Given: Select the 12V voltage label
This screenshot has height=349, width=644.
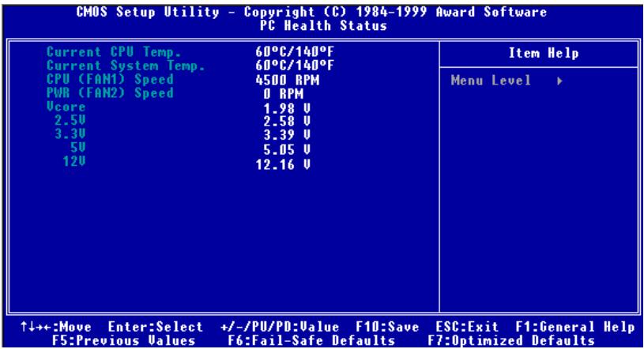Looking at the screenshot, I should pyautogui.click(x=74, y=161).
